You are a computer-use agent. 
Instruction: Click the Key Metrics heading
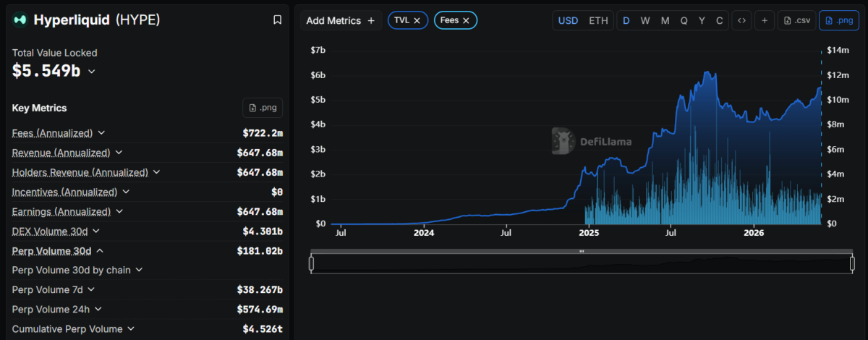(40, 108)
